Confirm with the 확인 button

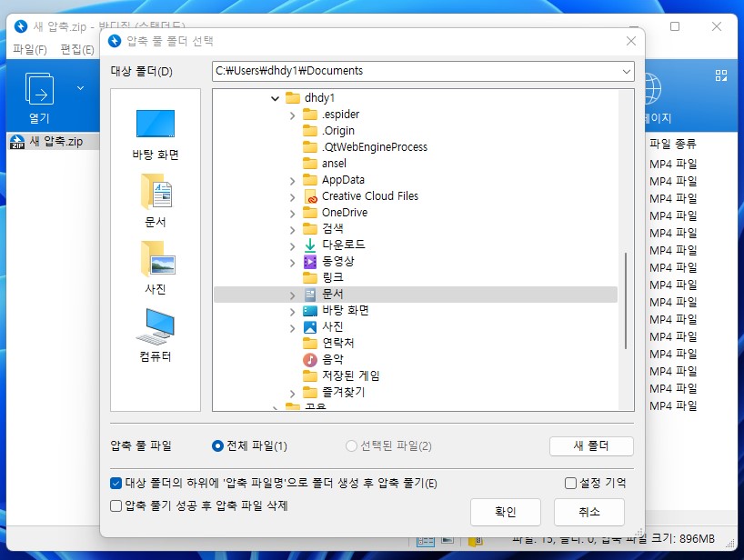pyautogui.click(x=506, y=512)
